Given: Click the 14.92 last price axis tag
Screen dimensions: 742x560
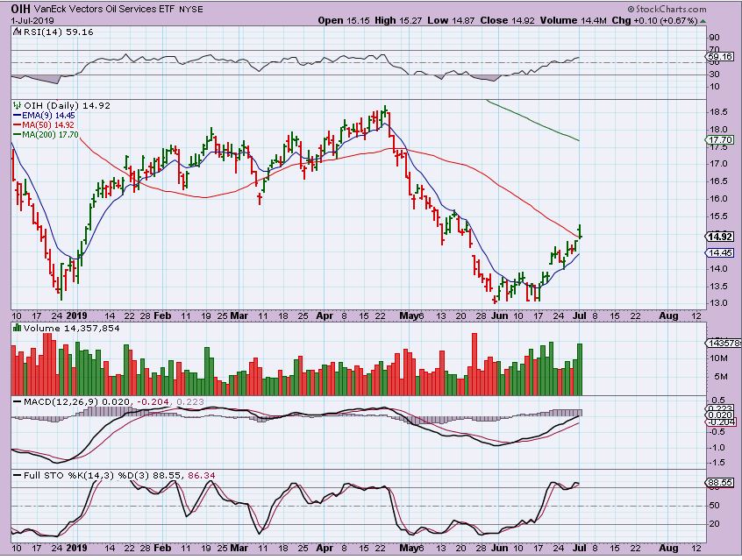Looking at the screenshot, I should coord(720,237).
